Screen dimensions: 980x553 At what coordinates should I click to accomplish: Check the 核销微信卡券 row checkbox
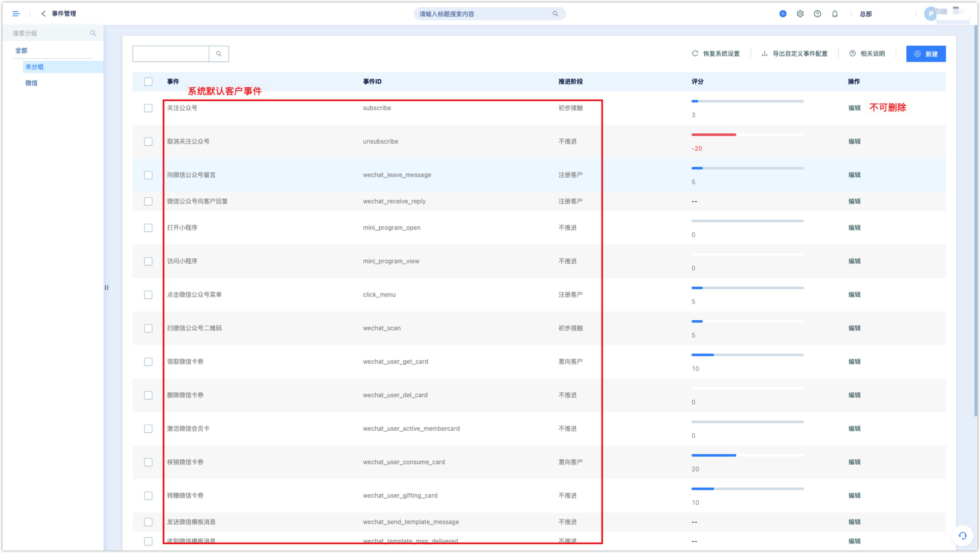tap(148, 462)
